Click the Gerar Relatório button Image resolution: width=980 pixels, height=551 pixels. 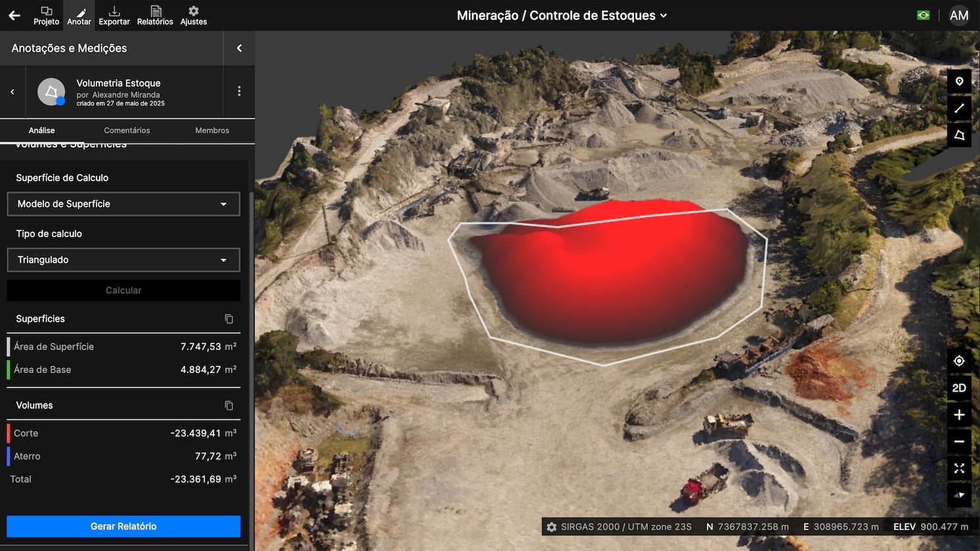tap(123, 527)
